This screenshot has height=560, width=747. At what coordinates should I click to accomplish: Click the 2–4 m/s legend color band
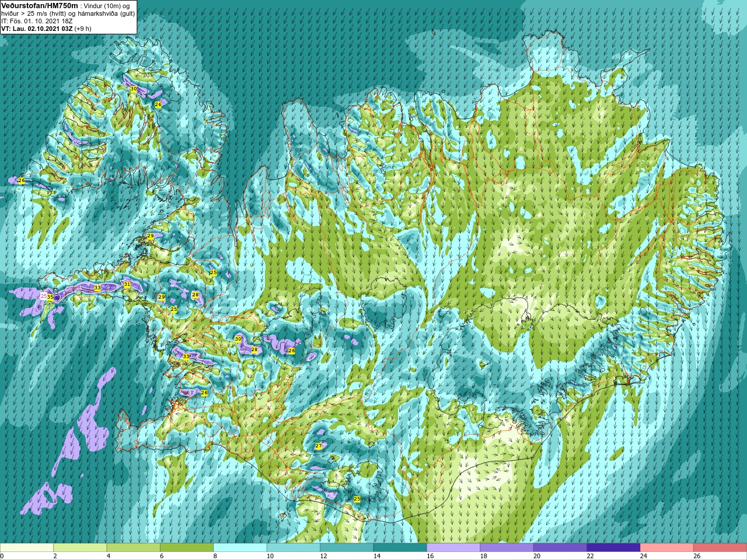(x=80, y=548)
